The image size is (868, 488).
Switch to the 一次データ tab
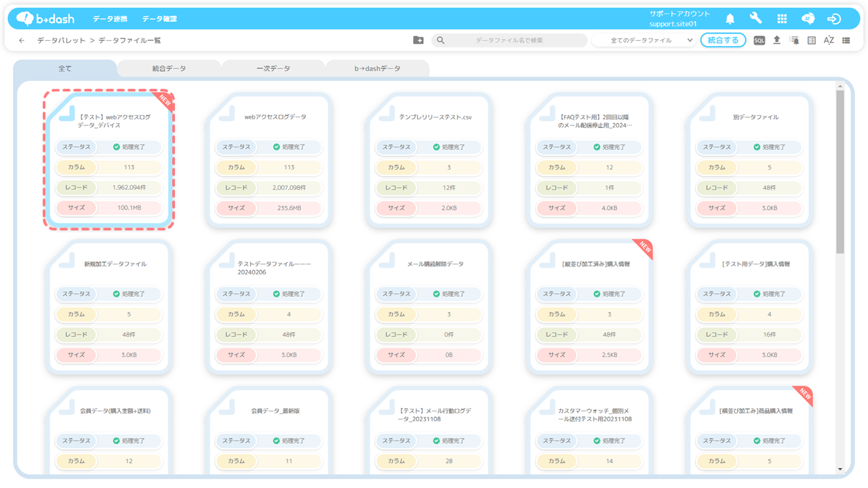tap(273, 68)
